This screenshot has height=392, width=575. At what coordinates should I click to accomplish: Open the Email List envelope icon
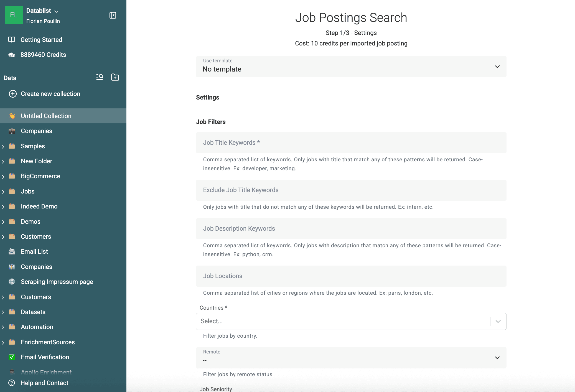click(x=12, y=251)
